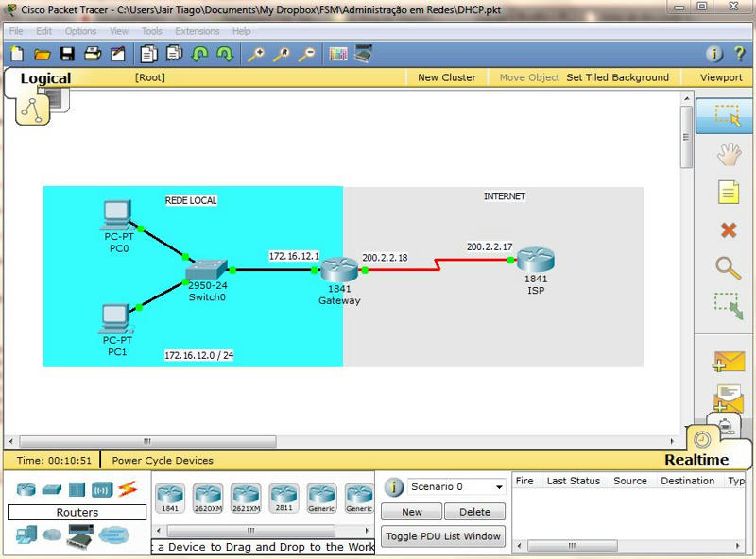Click the canvas vertical scrollbar thumb

pyautogui.click(x=686, y=137)
